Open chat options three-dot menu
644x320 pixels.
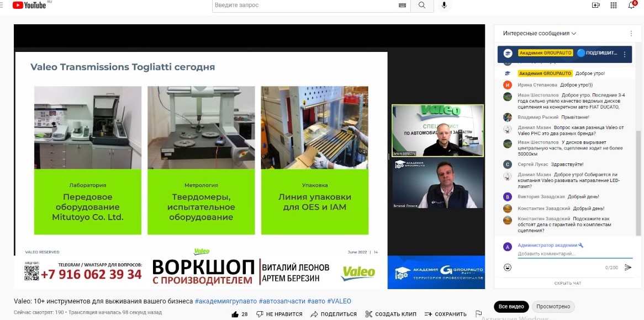pos(631,33)
